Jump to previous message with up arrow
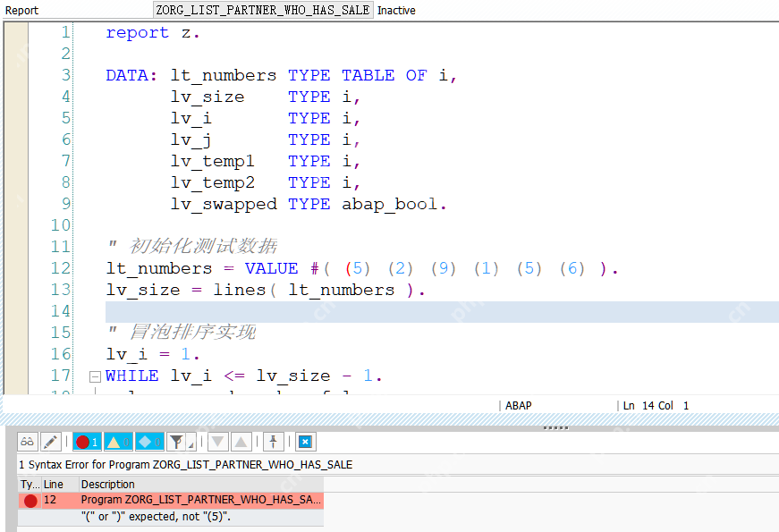 [241, 442]
